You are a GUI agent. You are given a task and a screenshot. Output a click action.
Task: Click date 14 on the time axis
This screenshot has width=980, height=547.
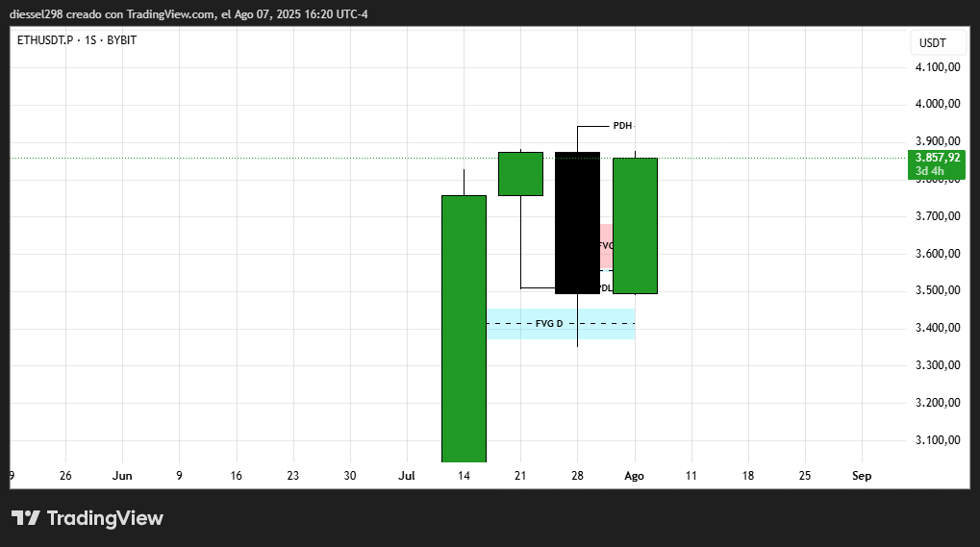pos(464,476)
